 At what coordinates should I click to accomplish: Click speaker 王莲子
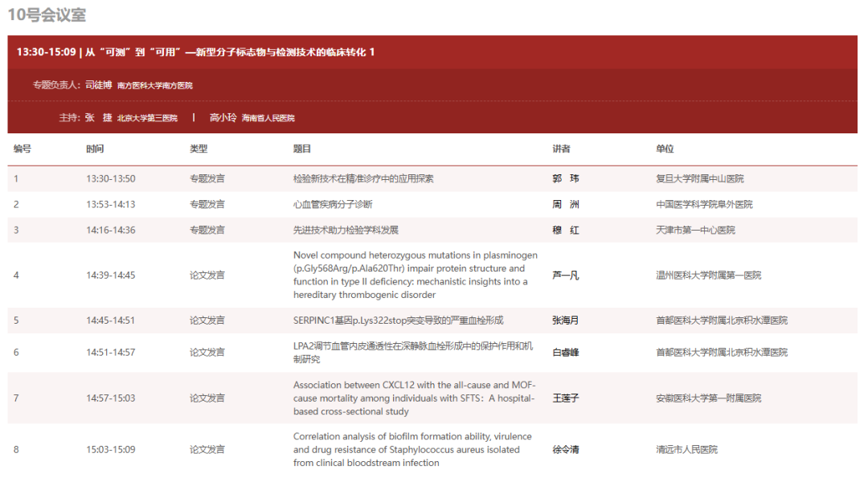click(x=566, y=398)
